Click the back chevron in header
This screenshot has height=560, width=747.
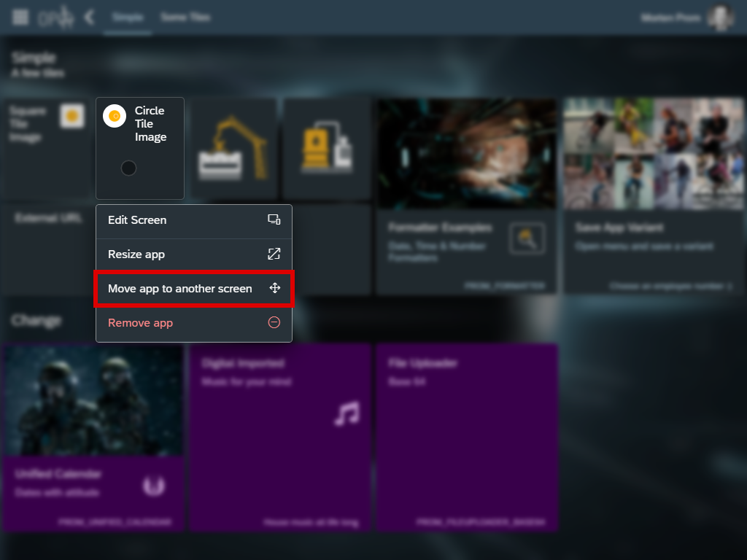click(89, 17)
